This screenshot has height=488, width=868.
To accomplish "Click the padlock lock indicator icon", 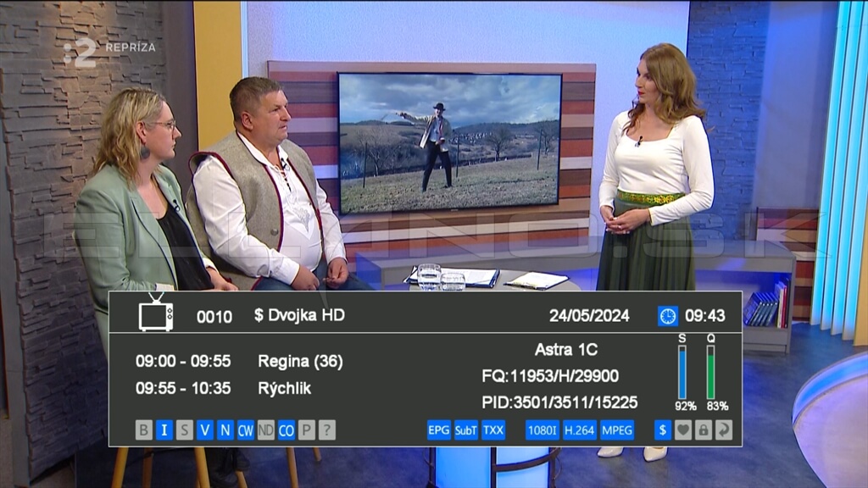I will point(703,430).
